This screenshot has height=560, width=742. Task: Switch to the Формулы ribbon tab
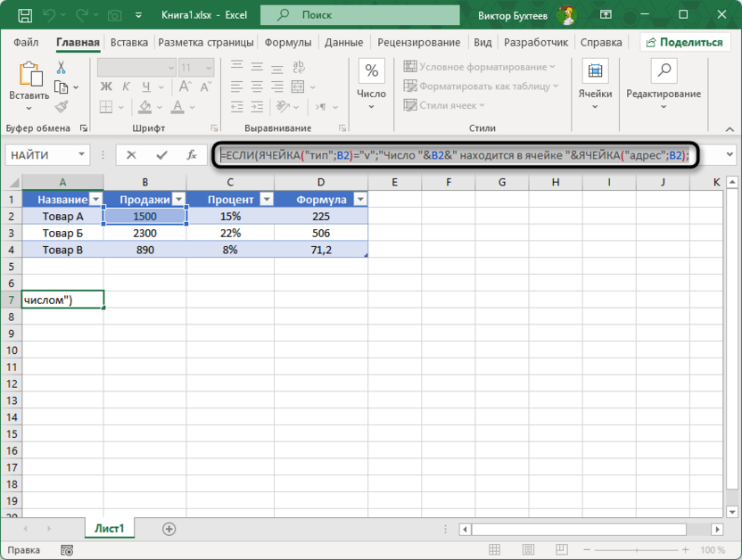point(287,42)
